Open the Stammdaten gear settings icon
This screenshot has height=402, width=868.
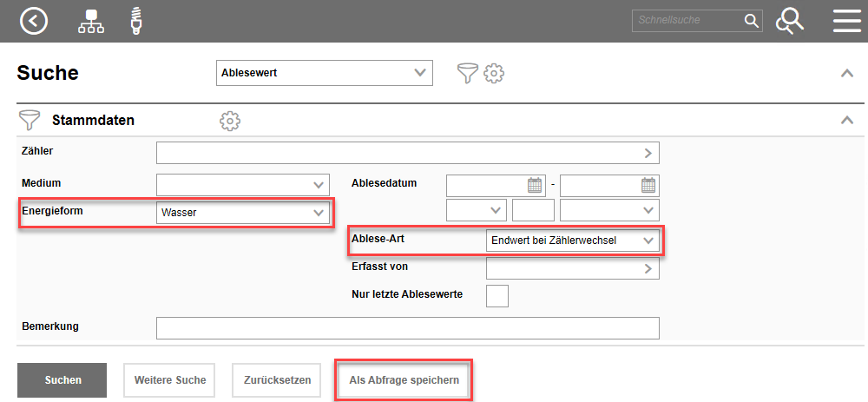pyautogui.click(x=230, y=121)
